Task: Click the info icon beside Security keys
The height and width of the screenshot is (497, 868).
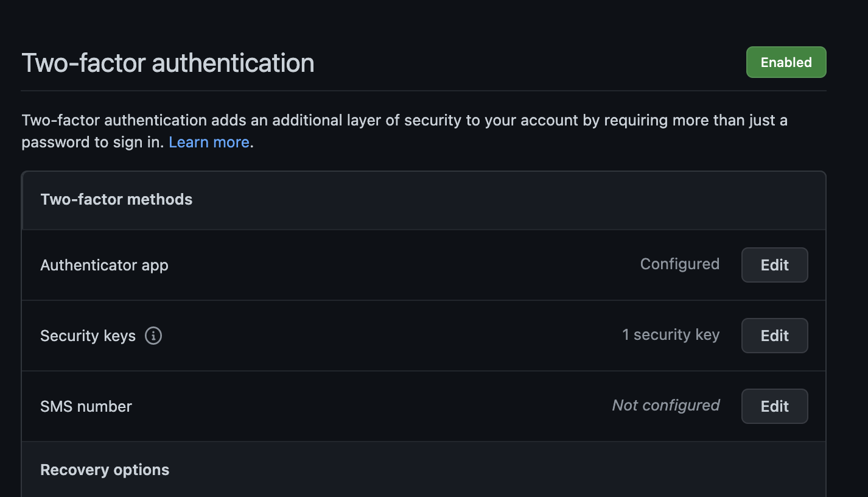Action: (x=153, y=336)
